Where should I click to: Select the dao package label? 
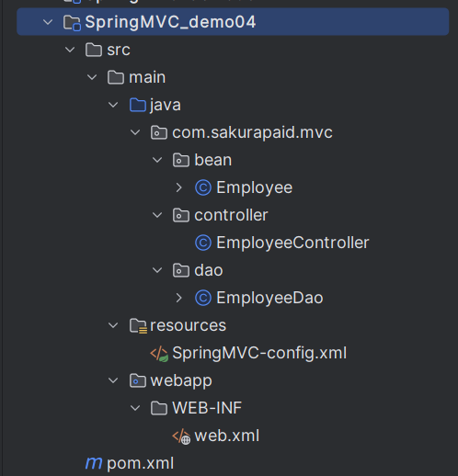[209, 270]
